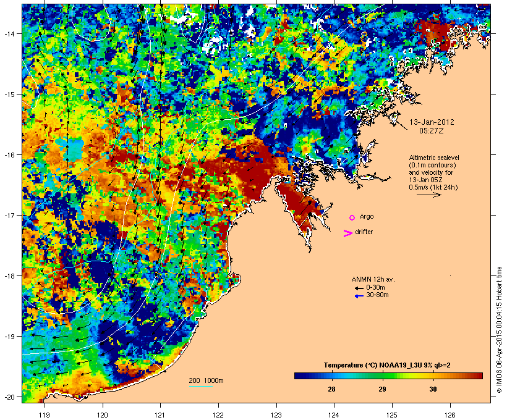Click the 120 longitude axis label
Screen dimensions: 507x420
[x=103, y=415]
